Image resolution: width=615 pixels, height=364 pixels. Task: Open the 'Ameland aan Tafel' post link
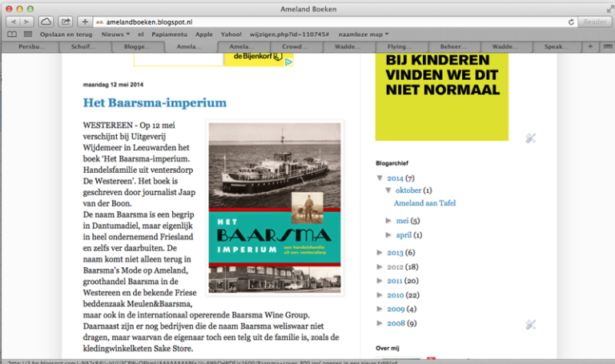(x=424, y=203)
